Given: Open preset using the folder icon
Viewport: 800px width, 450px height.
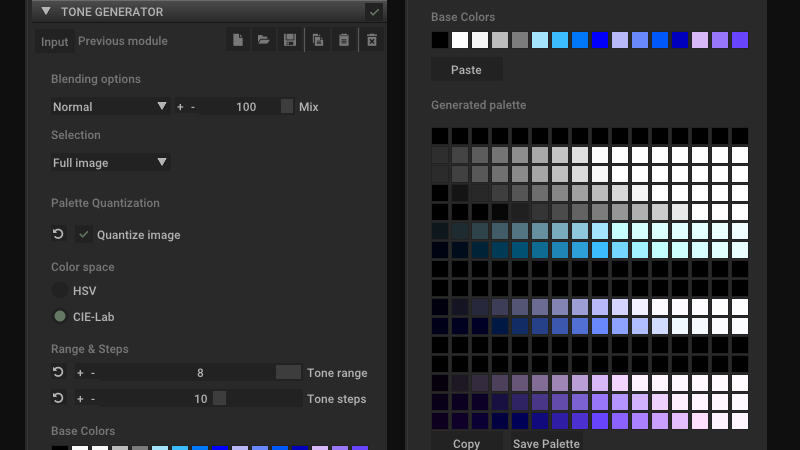Looking at the screenshot, I should coord(264,41).
